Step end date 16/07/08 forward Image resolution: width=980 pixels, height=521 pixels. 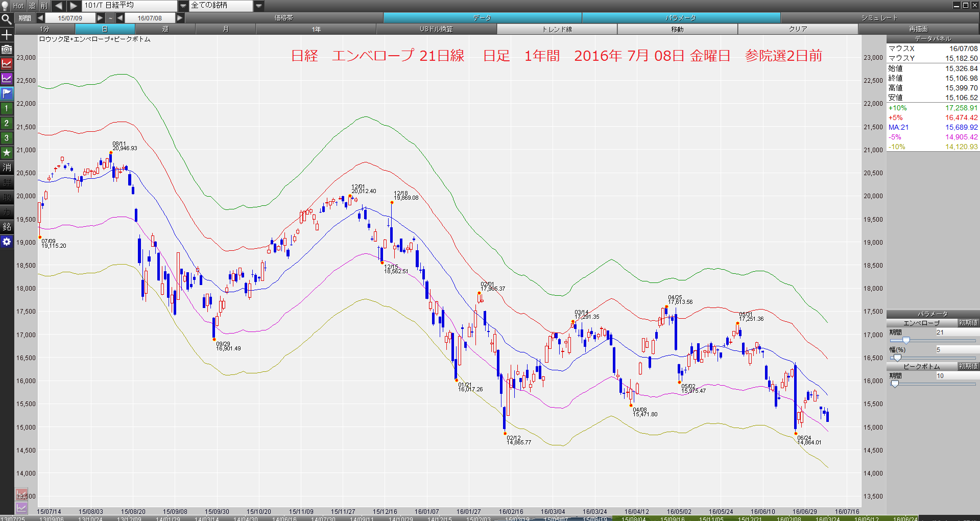[x=180, y=18]
